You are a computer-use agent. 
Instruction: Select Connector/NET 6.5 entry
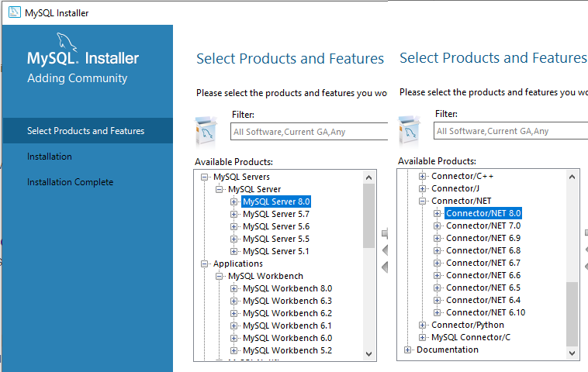click(x=483, y=288)
